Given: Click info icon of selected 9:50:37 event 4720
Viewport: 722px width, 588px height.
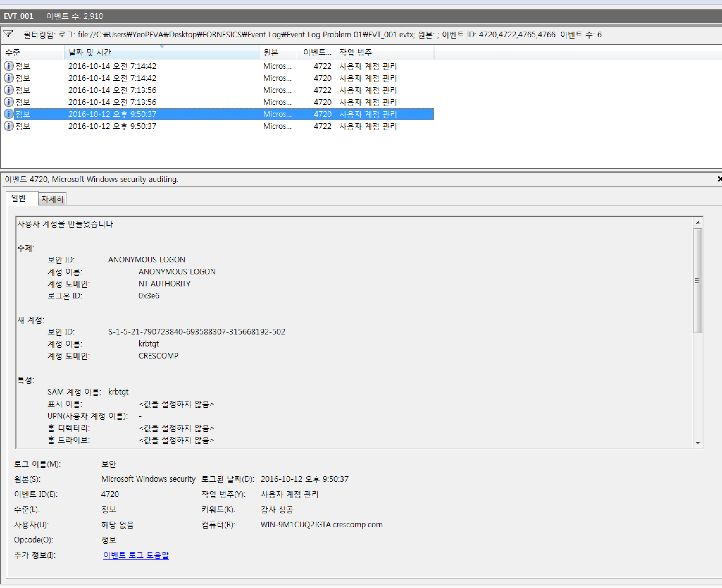Looking at the screenshot, I should coord(9,114).
